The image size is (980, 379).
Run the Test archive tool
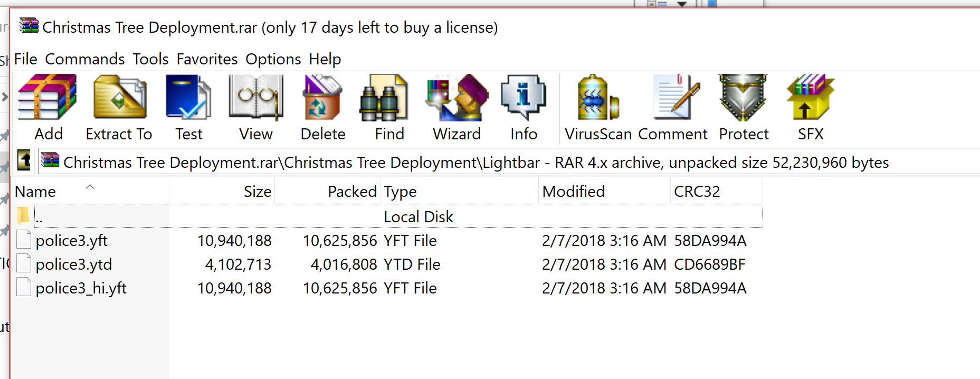188,108
